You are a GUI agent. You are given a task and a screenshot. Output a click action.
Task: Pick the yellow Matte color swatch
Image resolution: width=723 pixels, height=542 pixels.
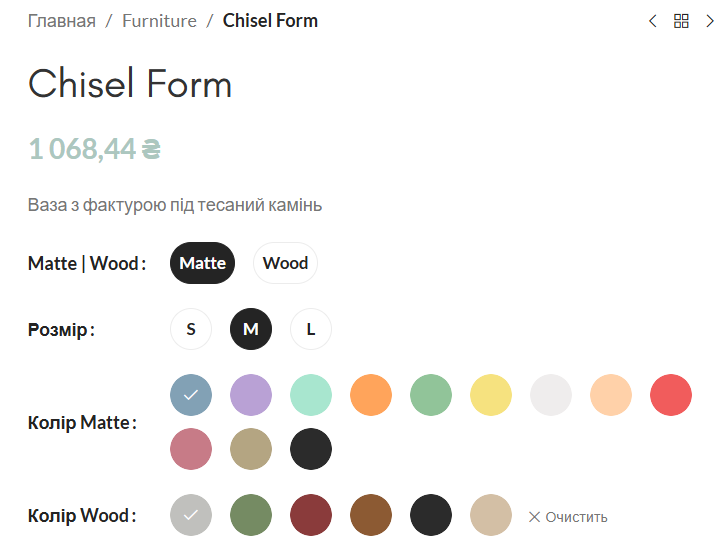coord(491,395)
